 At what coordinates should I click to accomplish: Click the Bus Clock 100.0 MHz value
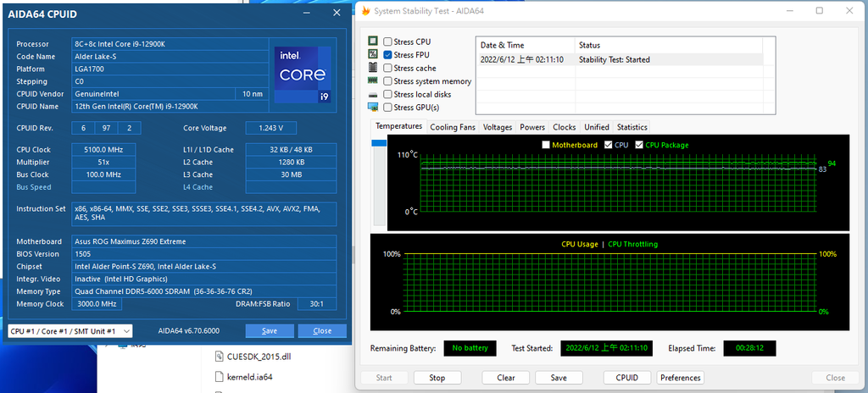pyautogui.click(x=103, y=174)
